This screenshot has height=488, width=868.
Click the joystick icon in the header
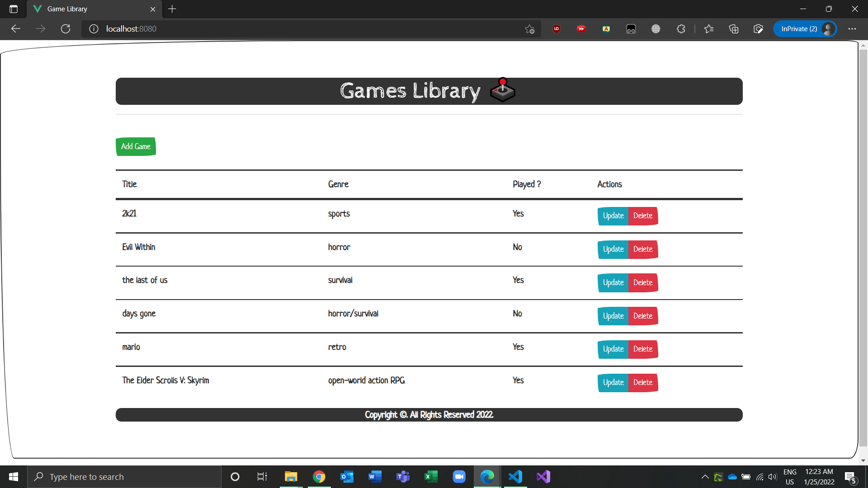[502, 90]
